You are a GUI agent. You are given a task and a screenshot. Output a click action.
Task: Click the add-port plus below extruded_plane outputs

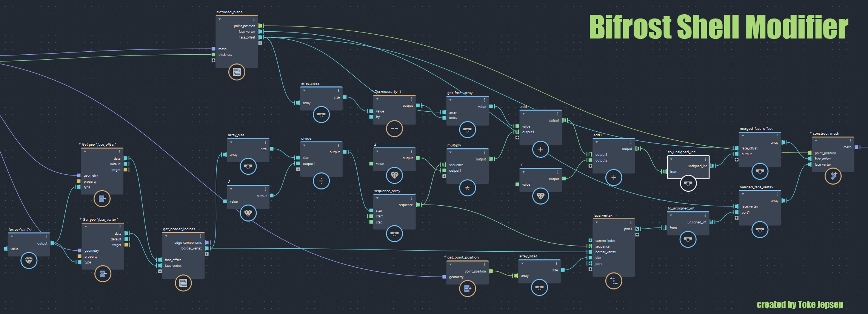click(260, 43)
